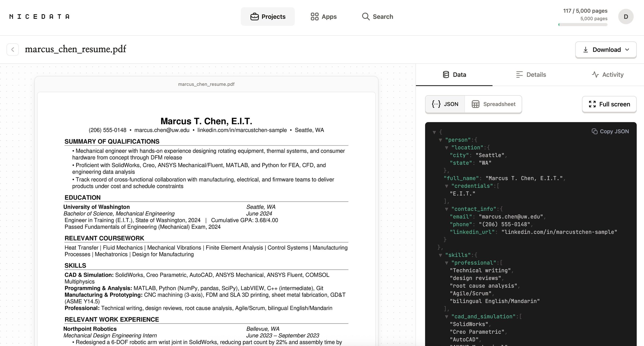The width and height of the screenshot is (644, 346).
Task: Collapse the "skills" JSON node
Action: pos(440,255)
